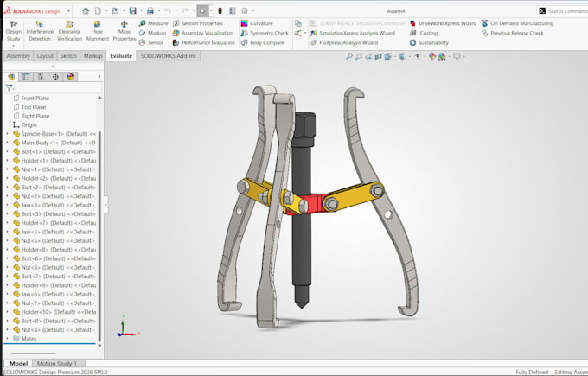Click the Rebuild traffic light icon
The height and width of the screenshot is (376, 588).
coord(220,11)
